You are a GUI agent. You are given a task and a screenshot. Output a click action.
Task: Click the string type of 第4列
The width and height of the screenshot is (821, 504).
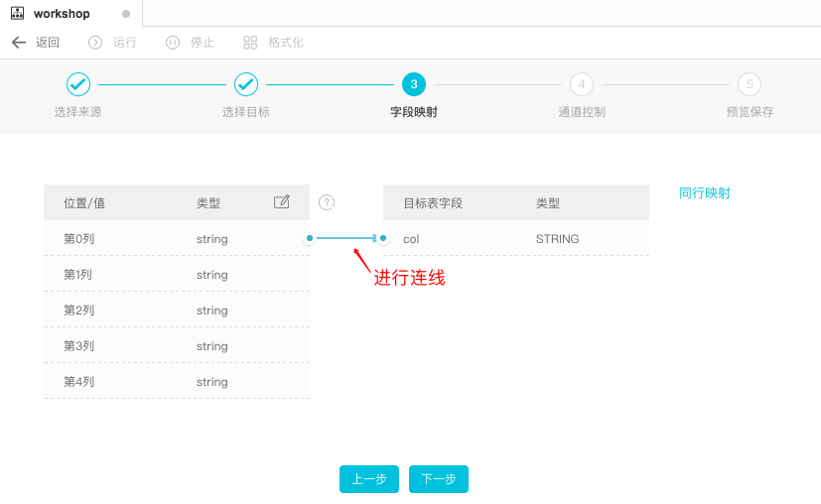click(212, 382)
